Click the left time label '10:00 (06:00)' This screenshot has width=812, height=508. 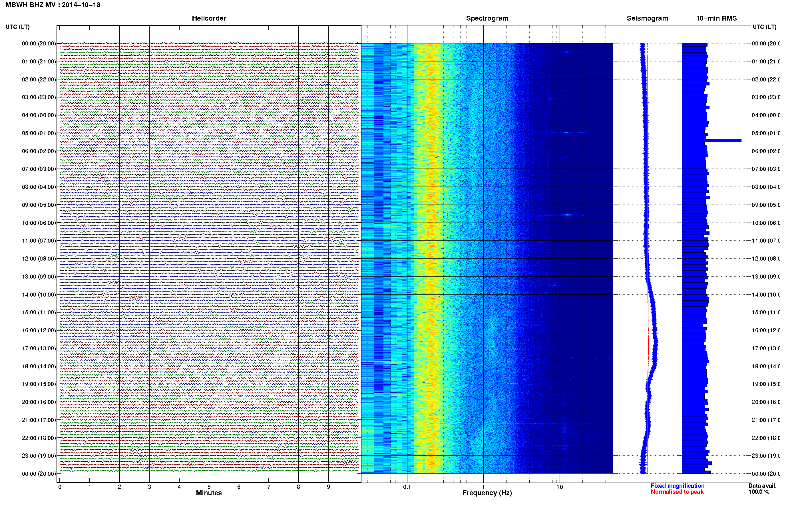click(39, 223)
